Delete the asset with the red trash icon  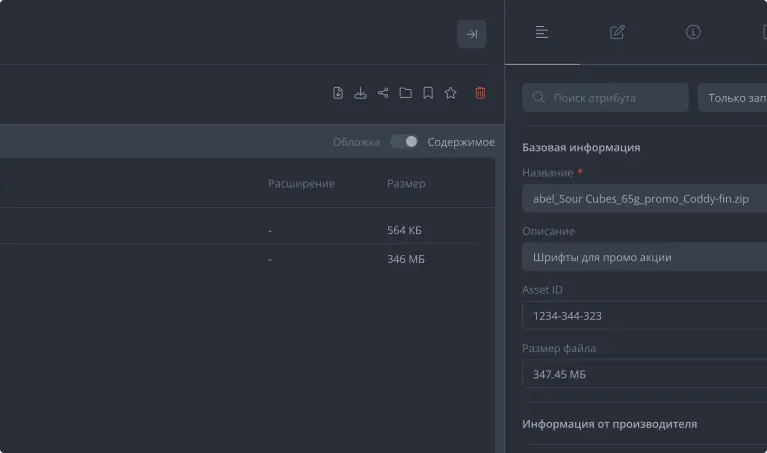coord(480,93)
